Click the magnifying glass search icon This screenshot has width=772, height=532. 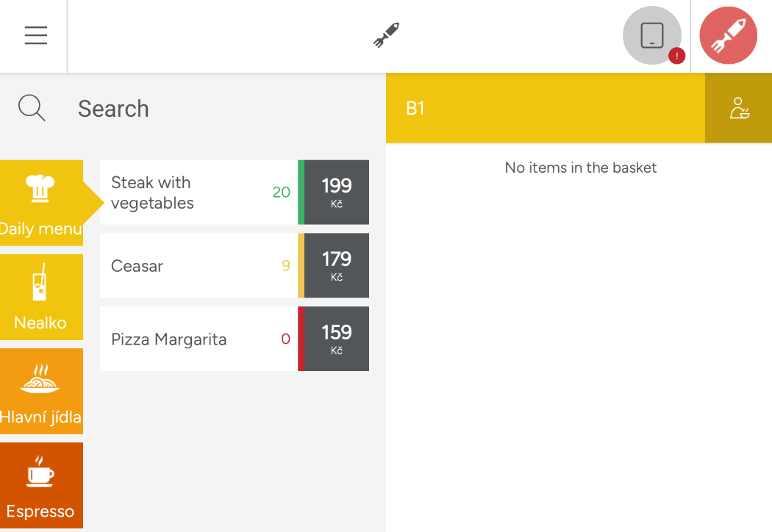click(x=32, y=108)
